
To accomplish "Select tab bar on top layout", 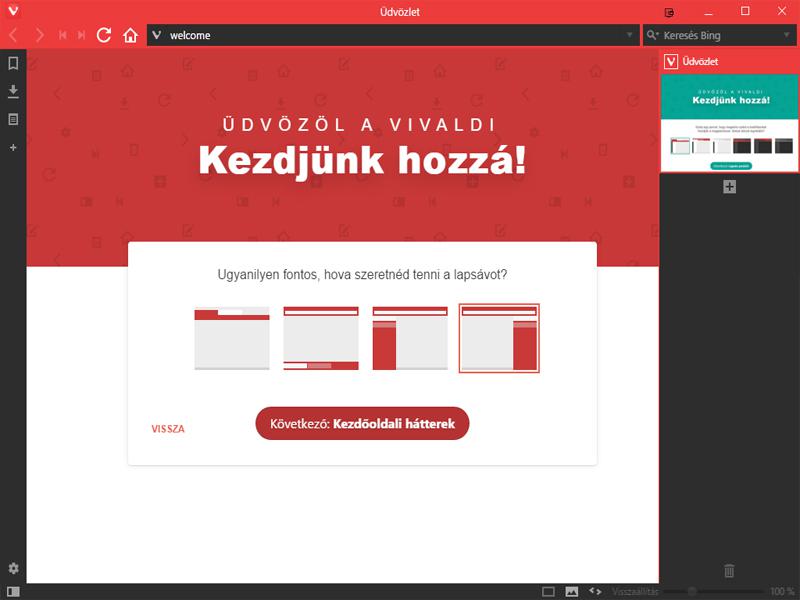I will point(232,338).
